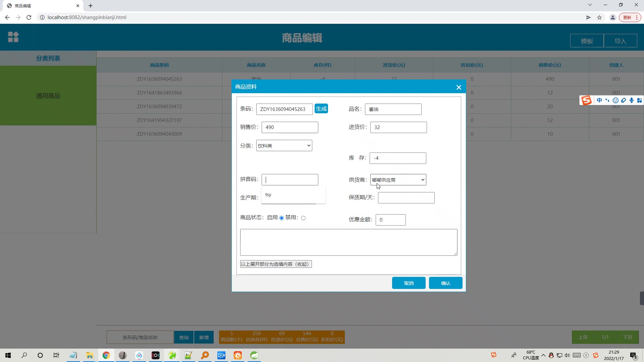Click the app logo in the top-left corner

13,37
